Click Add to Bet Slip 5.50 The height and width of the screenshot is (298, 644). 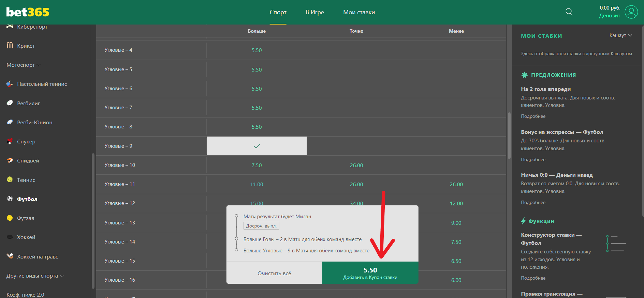point(370,273)
